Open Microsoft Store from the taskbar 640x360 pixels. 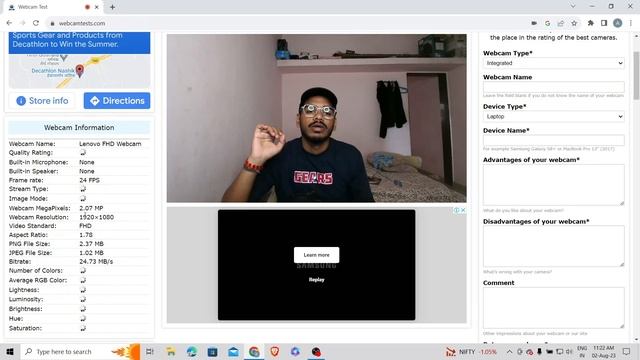pyautogui.click(x=212, y=351)
